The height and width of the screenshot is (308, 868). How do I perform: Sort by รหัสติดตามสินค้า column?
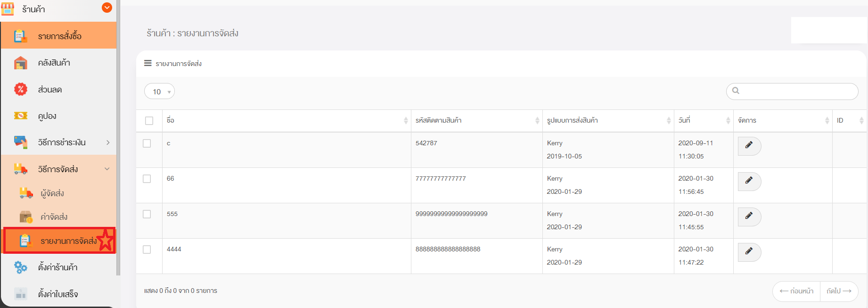click(477, 121)
